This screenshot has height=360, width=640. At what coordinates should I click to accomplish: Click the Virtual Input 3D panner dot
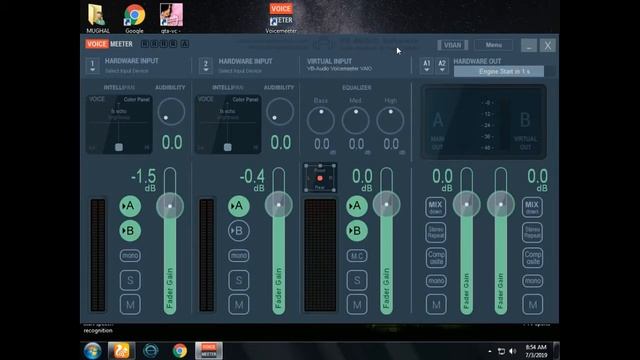pyautogui.click(x=320, y=178)
